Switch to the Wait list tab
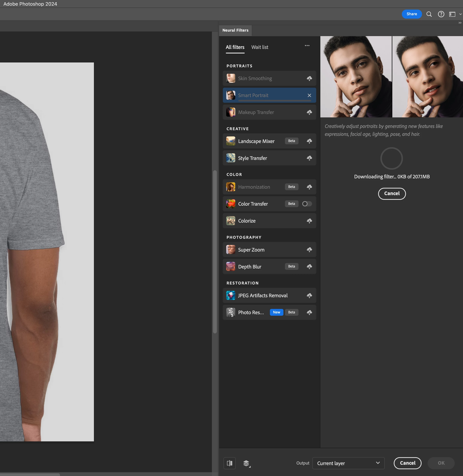Screen dimensions: 463x476 click(x=260, y=47)
